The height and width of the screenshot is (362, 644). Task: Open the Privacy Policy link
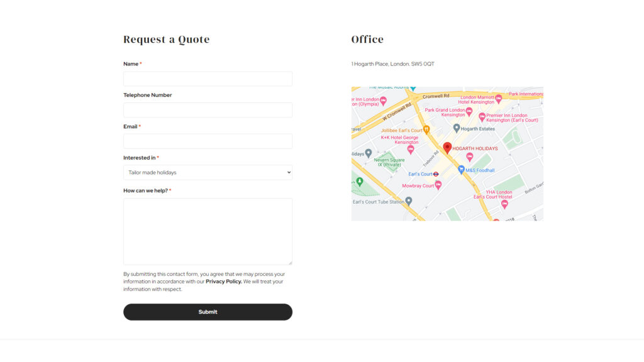(x=223, y=282)
